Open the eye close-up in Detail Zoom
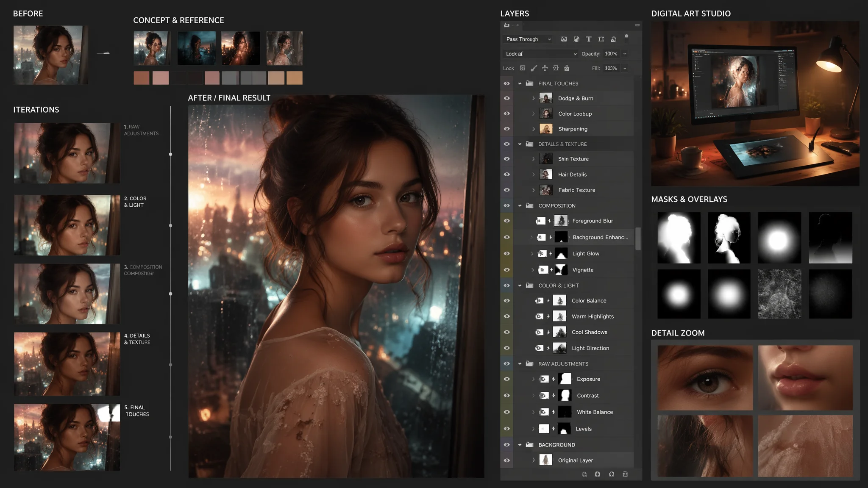The image size is (868, 488). tap(705, 377)
